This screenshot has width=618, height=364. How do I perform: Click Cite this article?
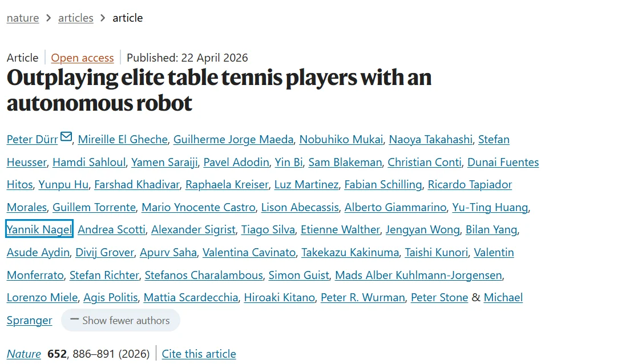click(199, 354)
